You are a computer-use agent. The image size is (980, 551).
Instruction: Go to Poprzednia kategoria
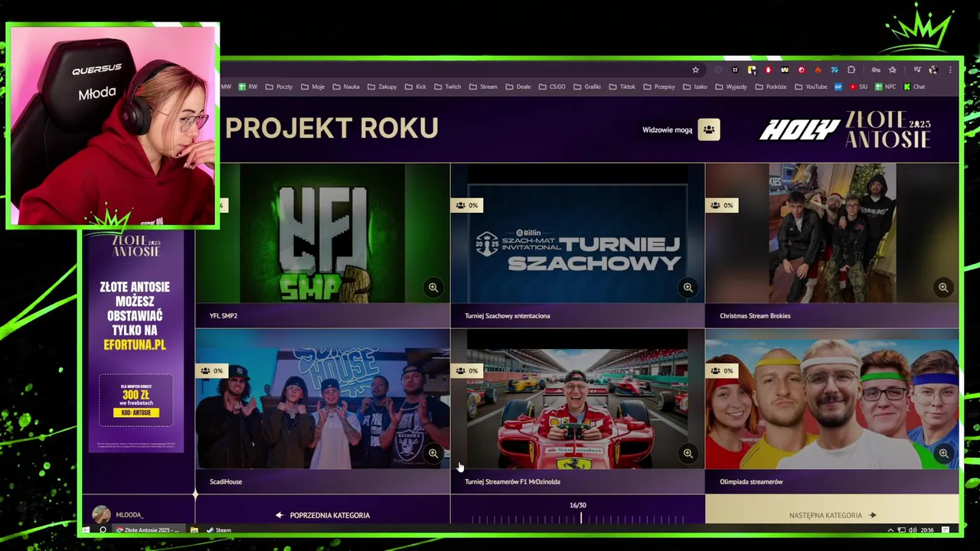point(322,515)
